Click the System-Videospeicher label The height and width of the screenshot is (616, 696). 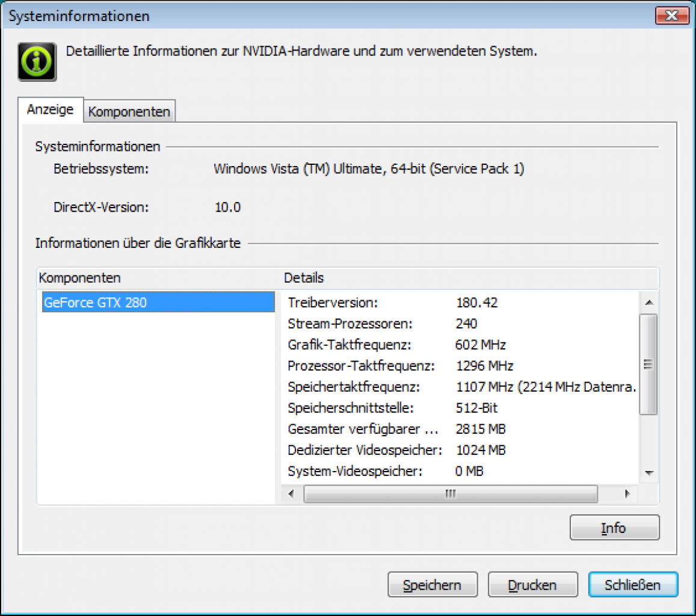coord(355,471)
